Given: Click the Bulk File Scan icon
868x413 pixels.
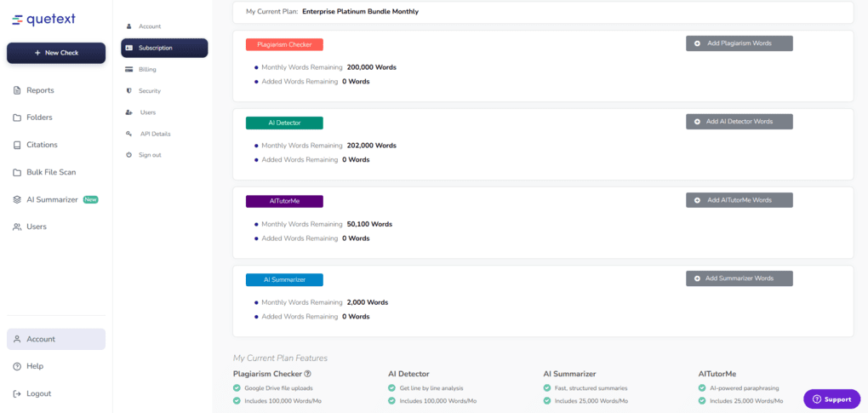Looking at the screenshot, I should (x=17, y=172).
